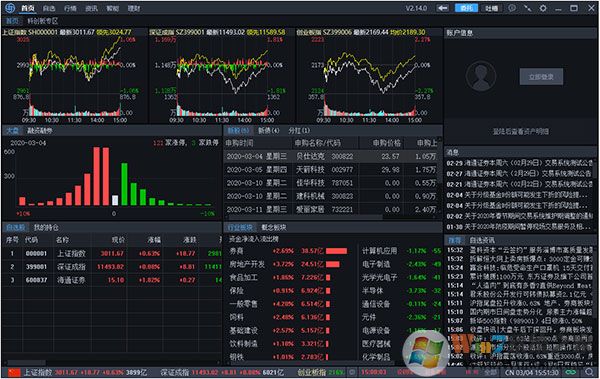Open the 资讯 menu tab

point(91,8)
